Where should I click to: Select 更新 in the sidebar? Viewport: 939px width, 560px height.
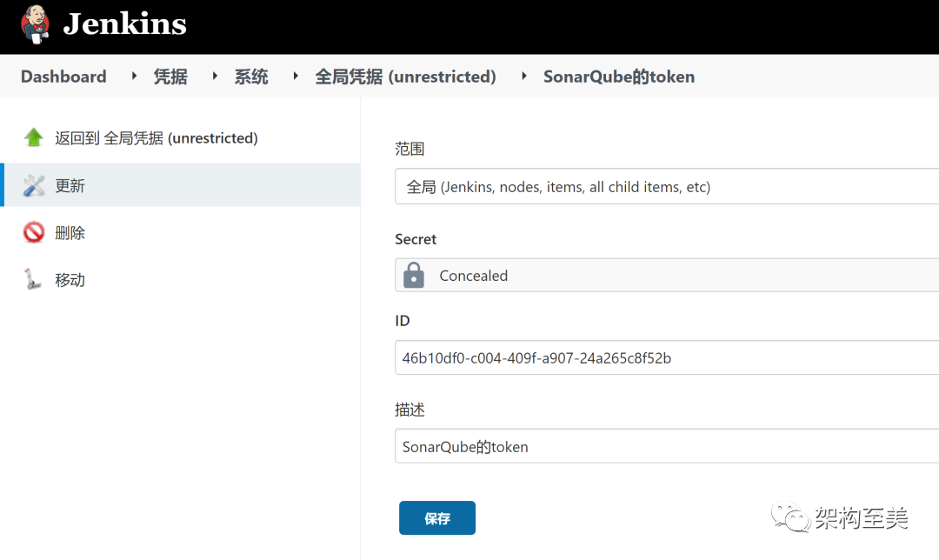point(70,185)
